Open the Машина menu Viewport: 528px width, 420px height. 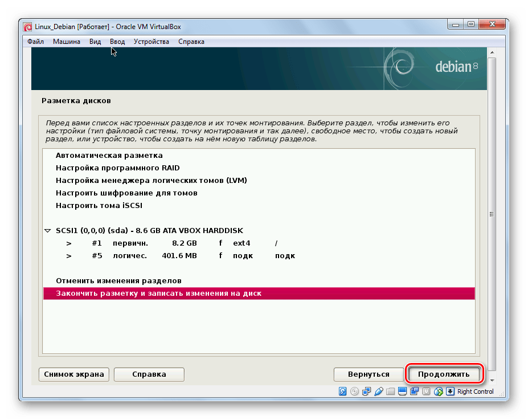(x=67, y=42)
